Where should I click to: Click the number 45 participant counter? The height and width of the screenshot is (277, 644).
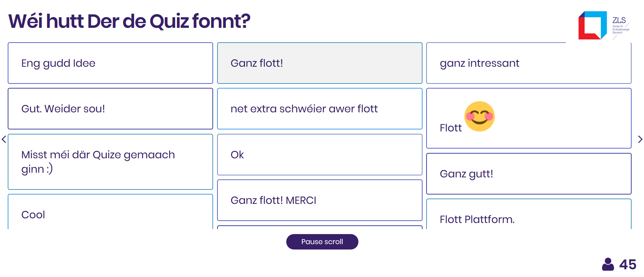point(628,265)
